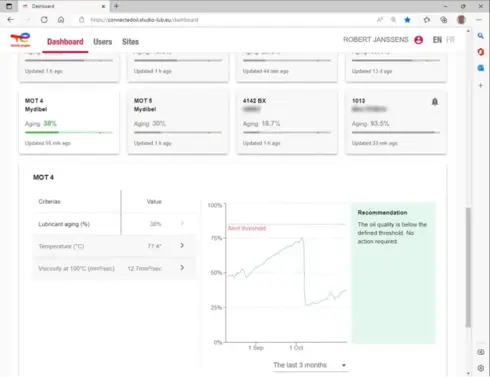
Task: Switch language to FR
Action: click(x=450, y=40)
